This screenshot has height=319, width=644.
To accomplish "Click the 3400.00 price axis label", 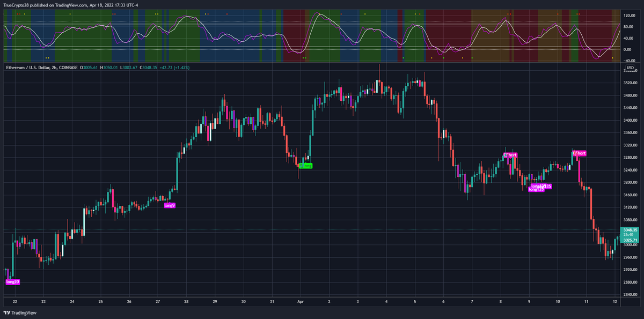I will [x=630, y=120].
